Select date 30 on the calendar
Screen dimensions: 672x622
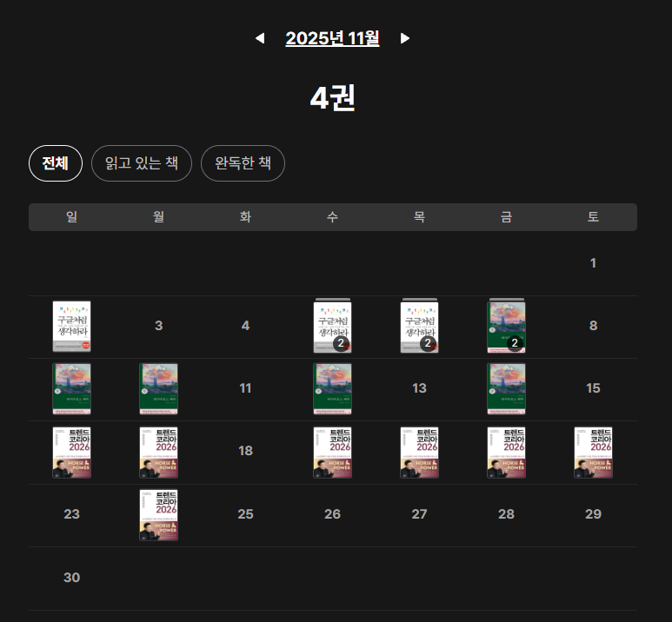(71, 578)
